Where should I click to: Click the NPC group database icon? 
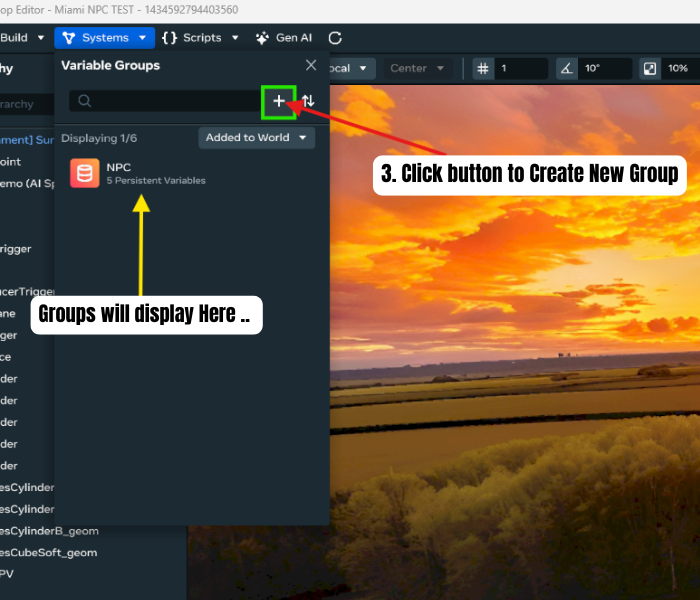point(85,173)
